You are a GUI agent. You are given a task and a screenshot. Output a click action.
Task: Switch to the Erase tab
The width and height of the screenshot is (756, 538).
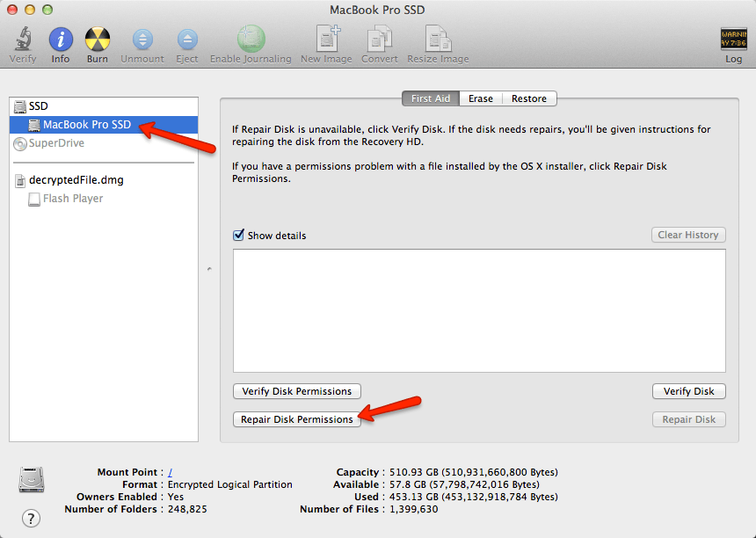pyautogui.click(x=481, y=98)
